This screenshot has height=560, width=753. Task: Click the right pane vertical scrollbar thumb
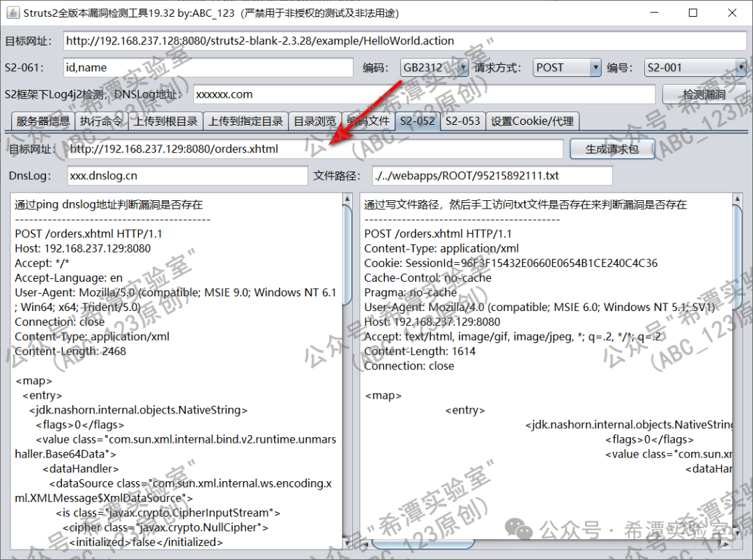738,255
